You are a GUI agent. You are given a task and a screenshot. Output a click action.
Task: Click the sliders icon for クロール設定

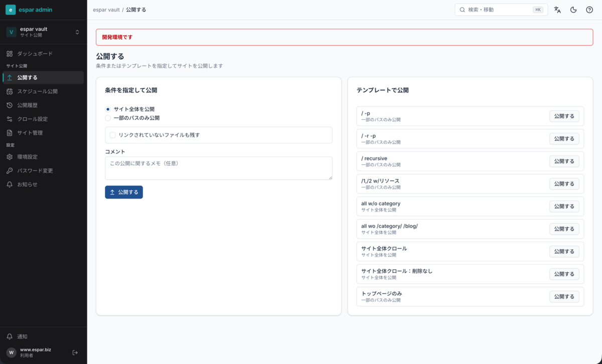pos(10,119)
